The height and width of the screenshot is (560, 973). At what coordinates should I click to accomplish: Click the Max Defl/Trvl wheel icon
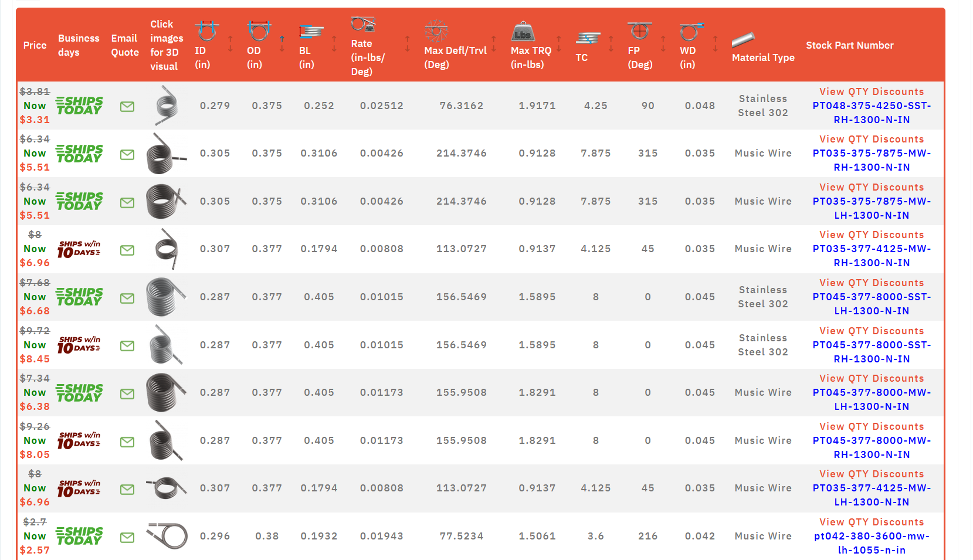[437, 30]
